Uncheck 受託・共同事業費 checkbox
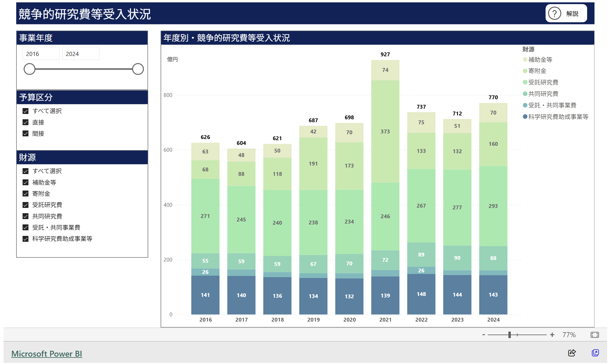Image resolution: width=611 pixels, height=364 pixels. [x=26, y=227]
